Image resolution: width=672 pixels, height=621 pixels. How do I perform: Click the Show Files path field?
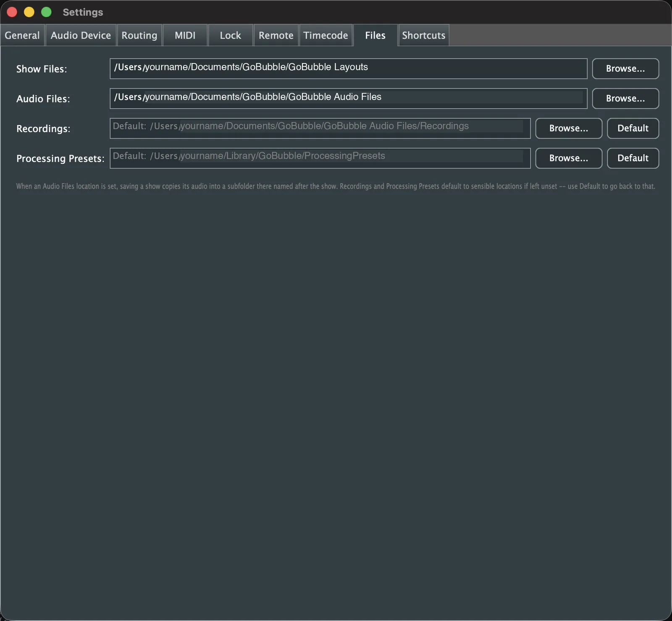[x=349, y=68]
